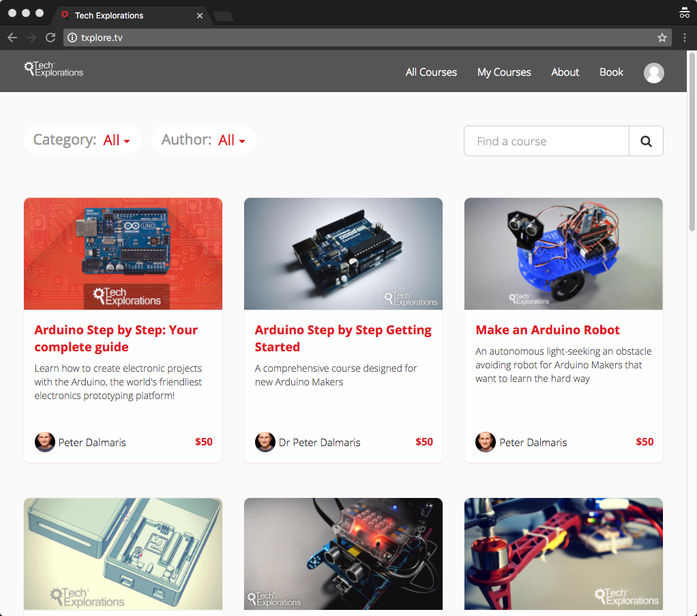697x616 pixels.
Task: Click the blue robot car thumbnail
Action: coord(563,254)
